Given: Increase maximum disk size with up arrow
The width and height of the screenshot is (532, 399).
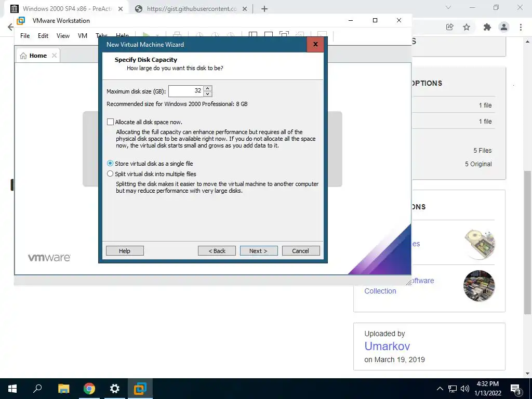Looking at the screenshot, I should 208,88.
